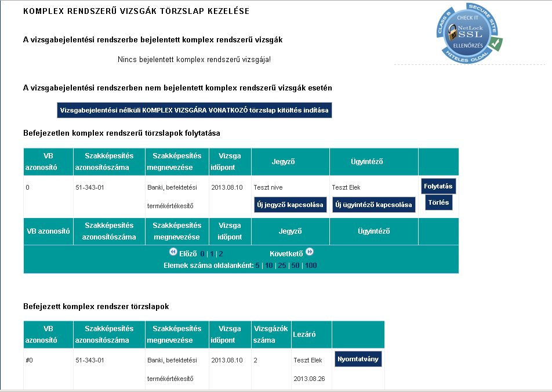
Task: Click the Elemek száma oldalanként label
Action: pyautogui.click(x=208, y=266)
